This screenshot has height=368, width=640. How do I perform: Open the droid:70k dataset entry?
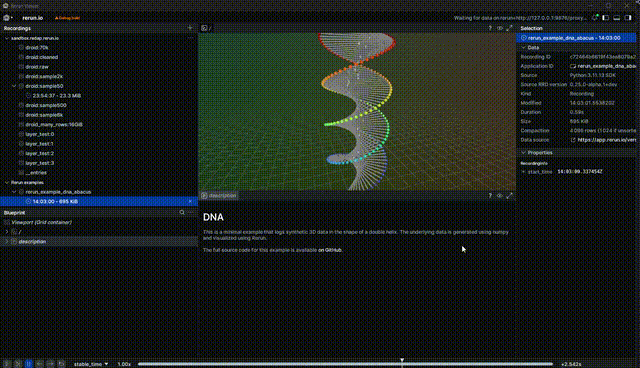click(x=37, y=48)
